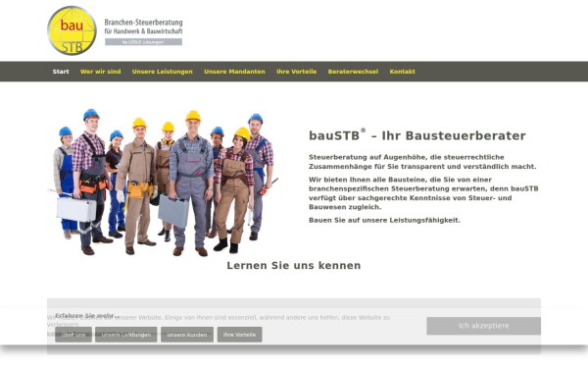The height and width of the screenshot is (368, 588).
Task: Click the Ihre Vorteile gray button
Action: (240, 335)
